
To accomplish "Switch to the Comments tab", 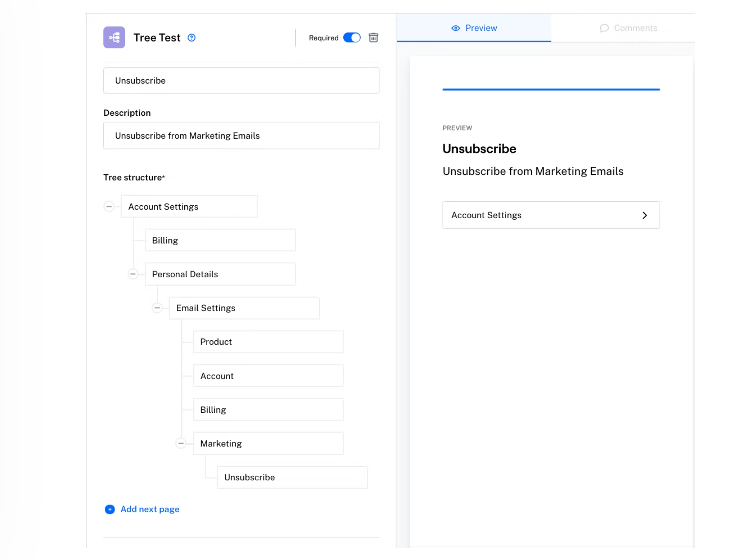I will 628,28.
